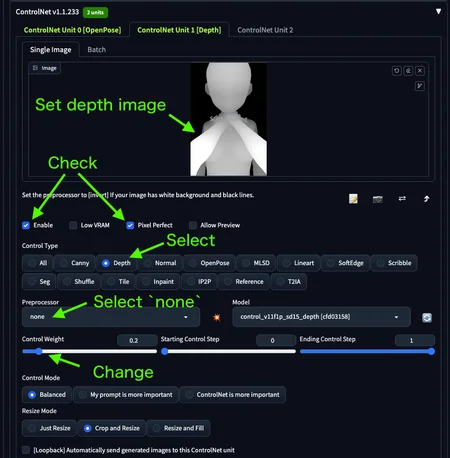
Task: Remove the depth image with the X icon
Action: click(x=420, y=71)
